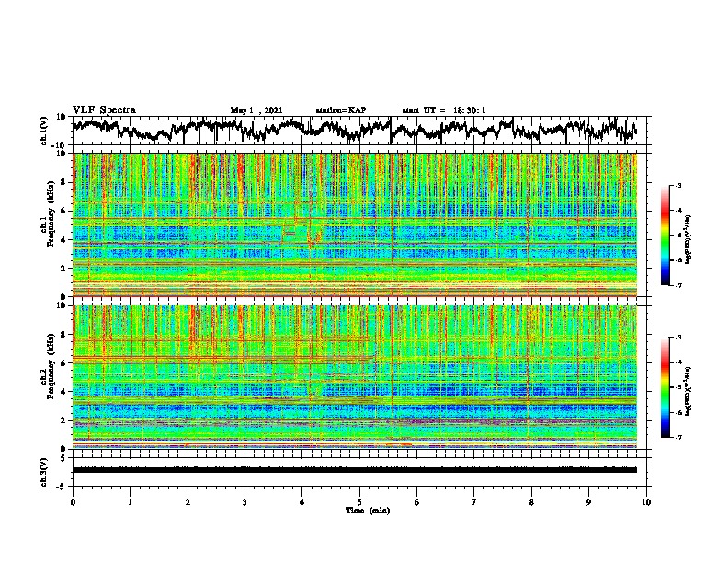
Task: Click time axis tick label "2"
Action: click(188, 501)
